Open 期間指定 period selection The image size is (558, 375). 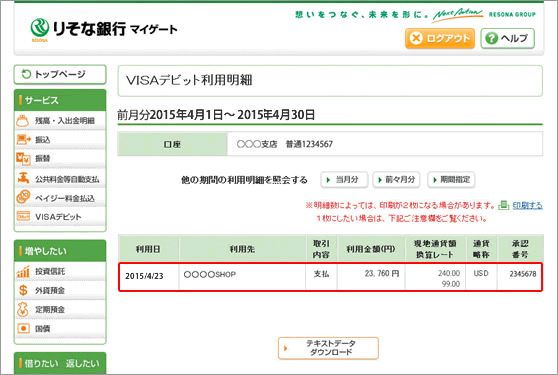[x=451, y=180]
